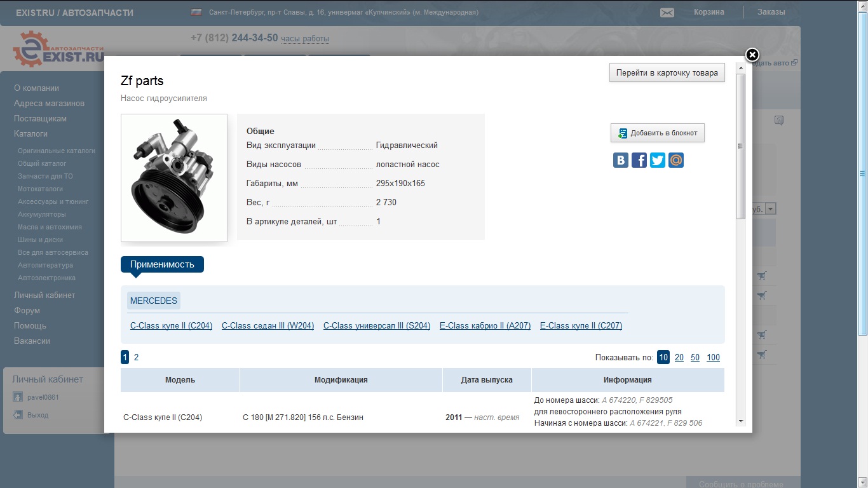The height and width of the screenshot is (488, 868).
Task: Show 100 rows per page
Action: coord(714,358)
